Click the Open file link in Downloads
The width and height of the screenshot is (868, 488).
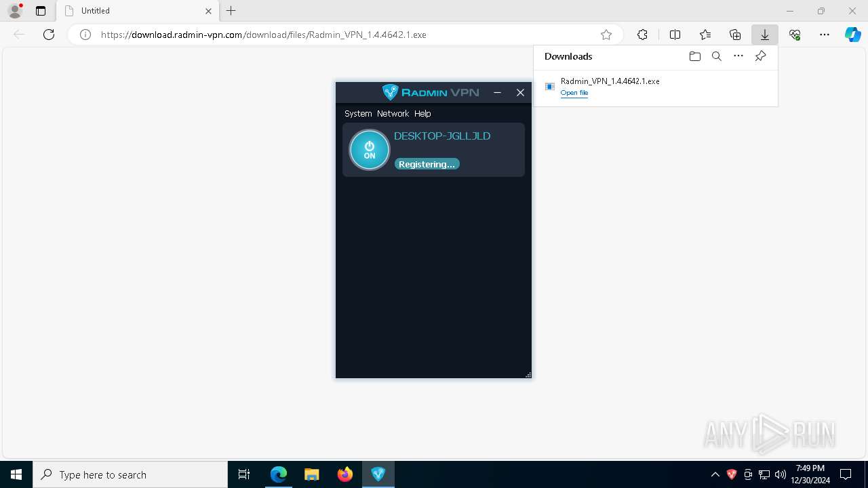coord(574,93)
